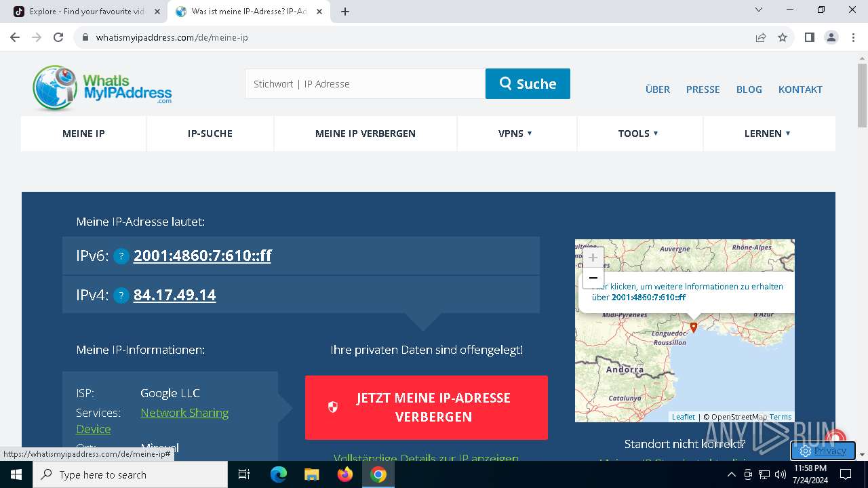The height and width of the screenshot is (488, 868).
Task: Open the Privacy settings button
Action: pyautogui.click(x=823, y=451)
